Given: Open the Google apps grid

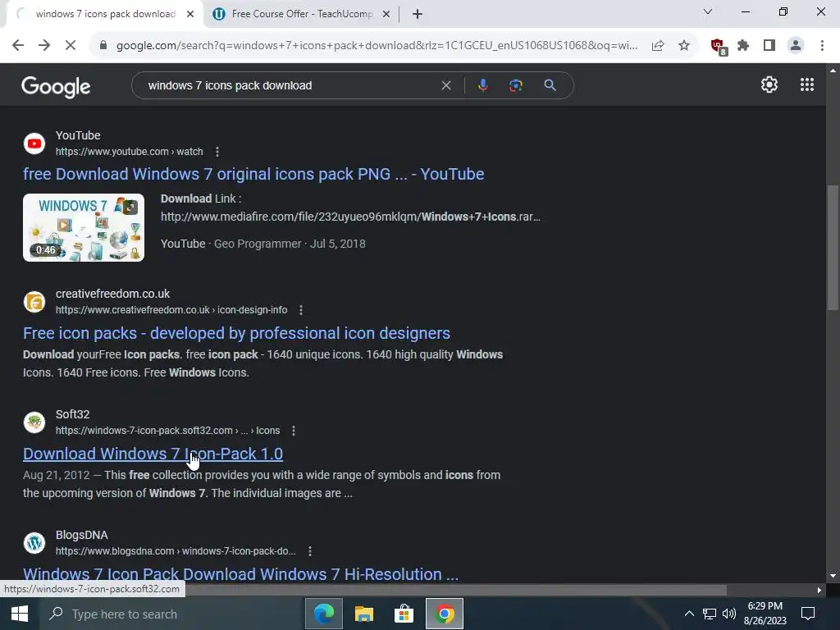Looking at the screenshot, I should [807, 84].
